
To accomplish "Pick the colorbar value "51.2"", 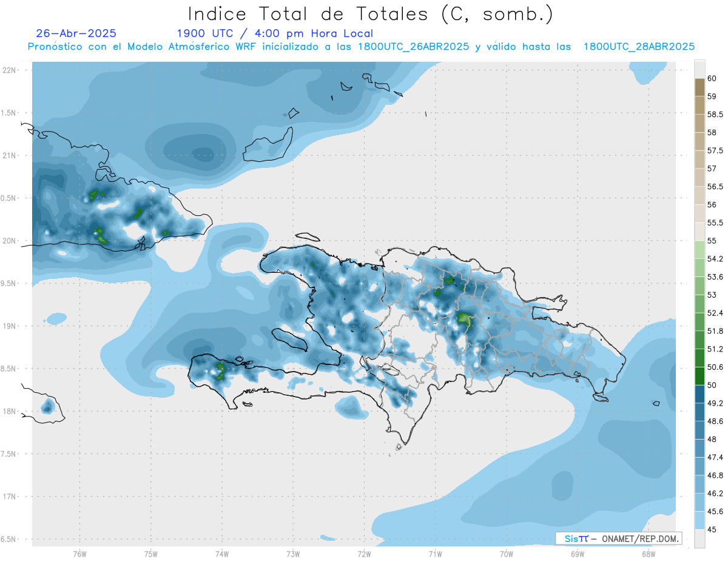I will point(715,349).
